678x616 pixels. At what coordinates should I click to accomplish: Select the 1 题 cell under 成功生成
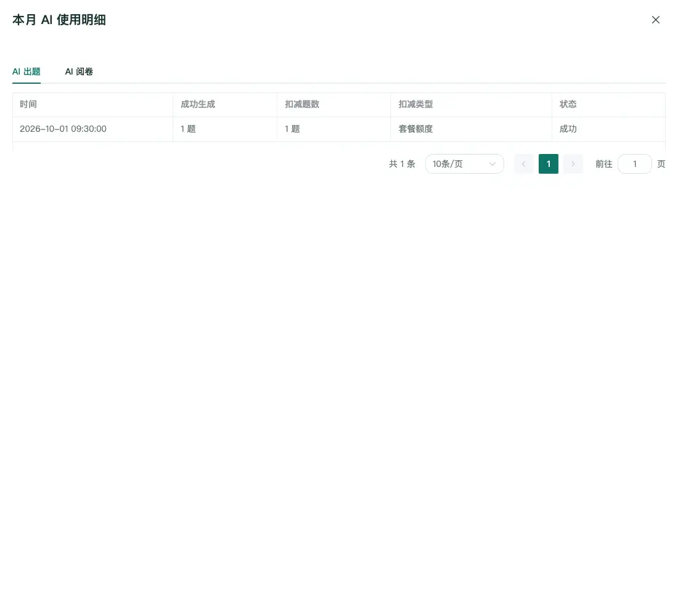click(x=225, y=129)
